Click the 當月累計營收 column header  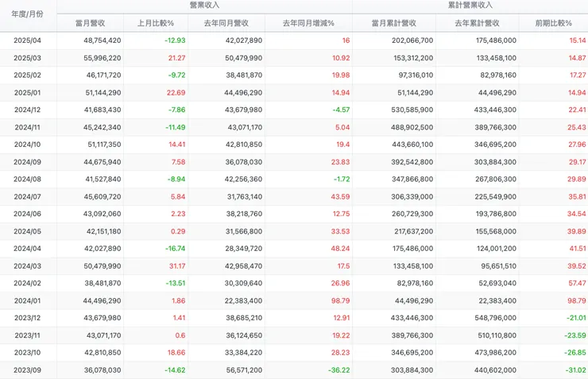394,23
